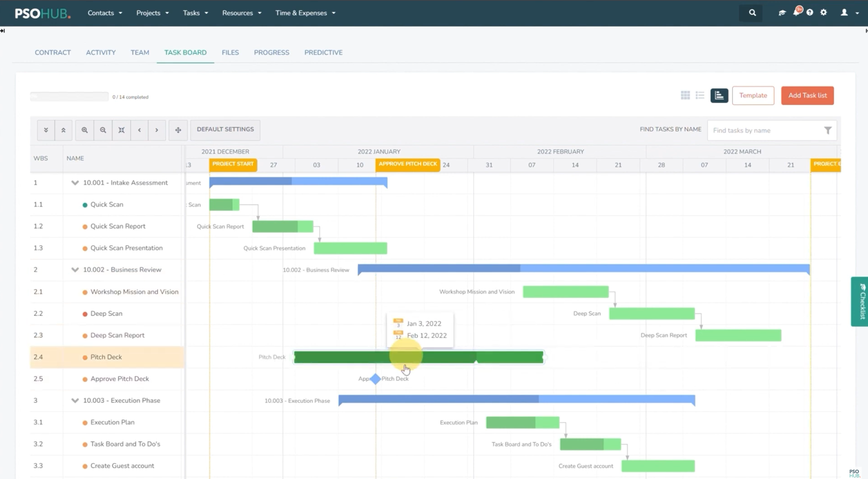Select the Gantt chart view button
868x479 pixels.
[x=719, y=95]
